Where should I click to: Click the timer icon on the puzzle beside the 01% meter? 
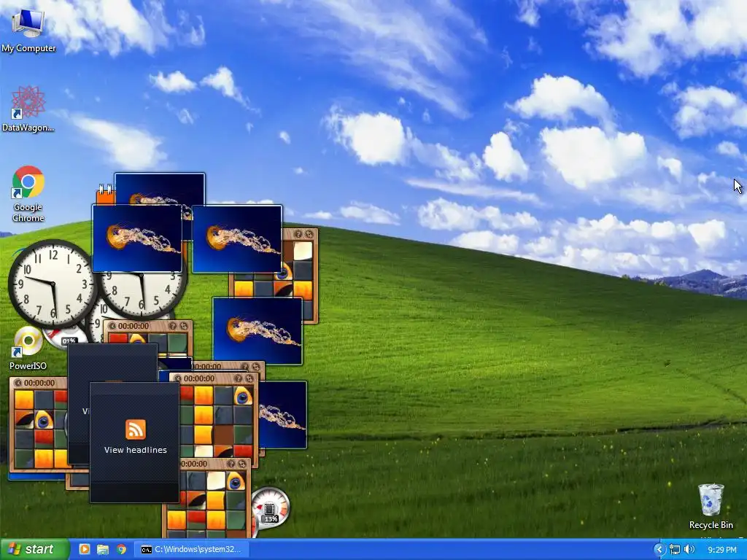pyautogui.click(x=112, y=326)
